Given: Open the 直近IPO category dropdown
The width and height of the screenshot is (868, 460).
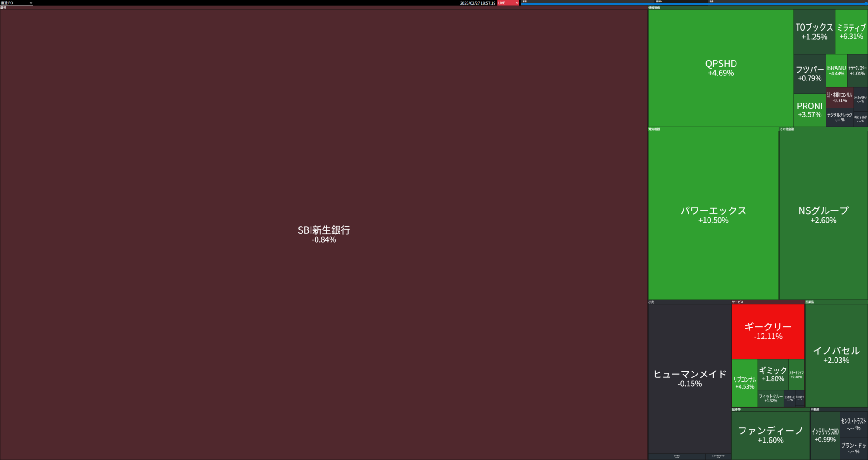Looking at the screenshot, I should coord(17,3).
